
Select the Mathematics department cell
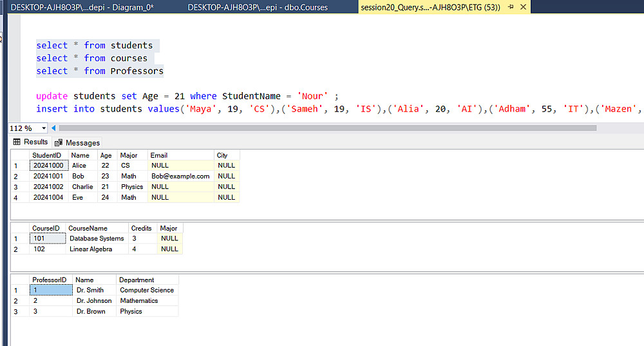pyautogui.click(x=147, y=301)
